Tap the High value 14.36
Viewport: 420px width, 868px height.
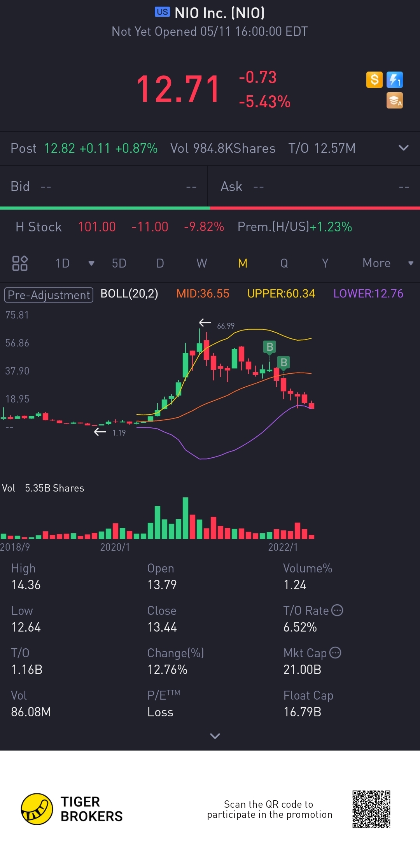tap(26, 585)
